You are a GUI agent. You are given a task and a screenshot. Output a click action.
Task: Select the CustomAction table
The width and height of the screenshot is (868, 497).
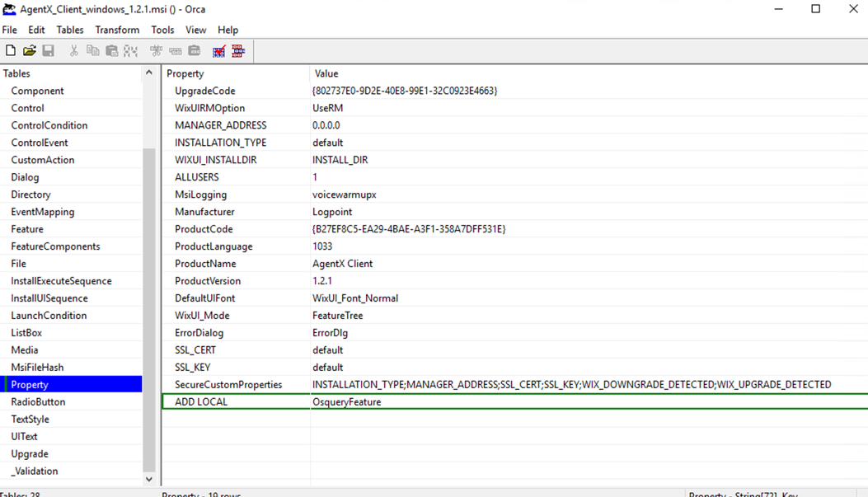point(42,160)
